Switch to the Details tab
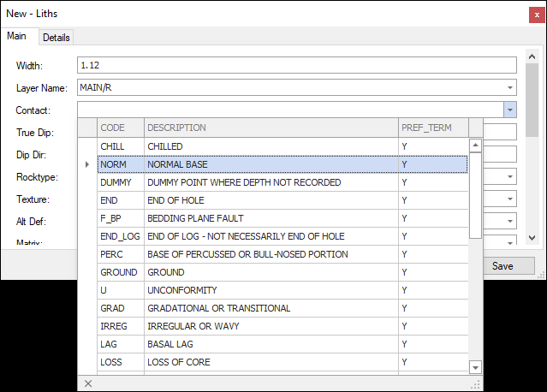 [x=56, y=38]
